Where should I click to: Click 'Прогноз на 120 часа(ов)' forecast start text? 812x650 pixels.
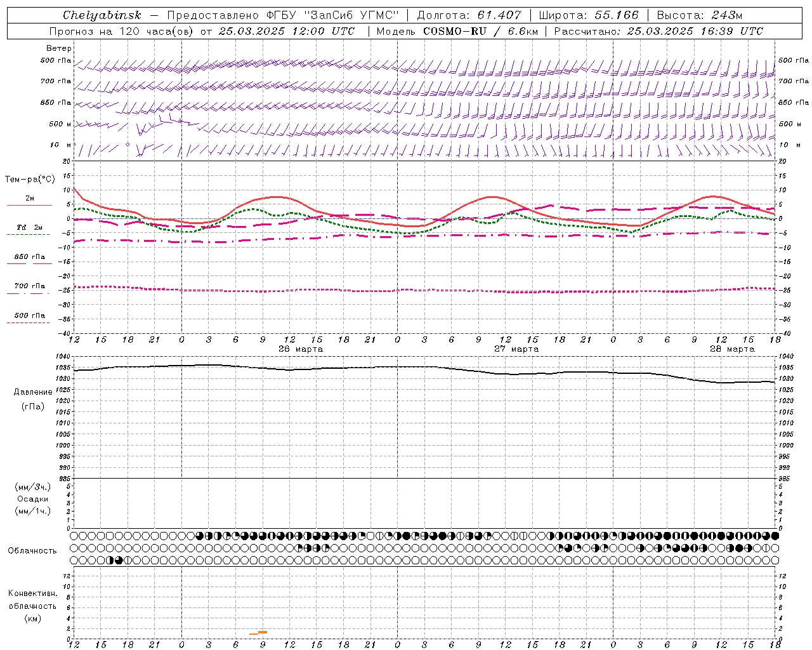(x=122, y=31)
